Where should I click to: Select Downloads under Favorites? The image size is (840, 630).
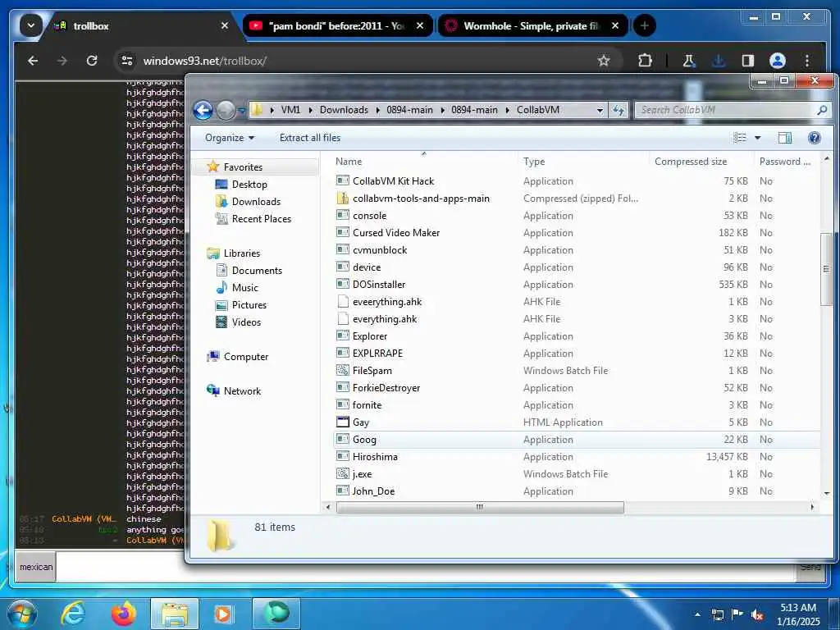(x=248, y=202)
